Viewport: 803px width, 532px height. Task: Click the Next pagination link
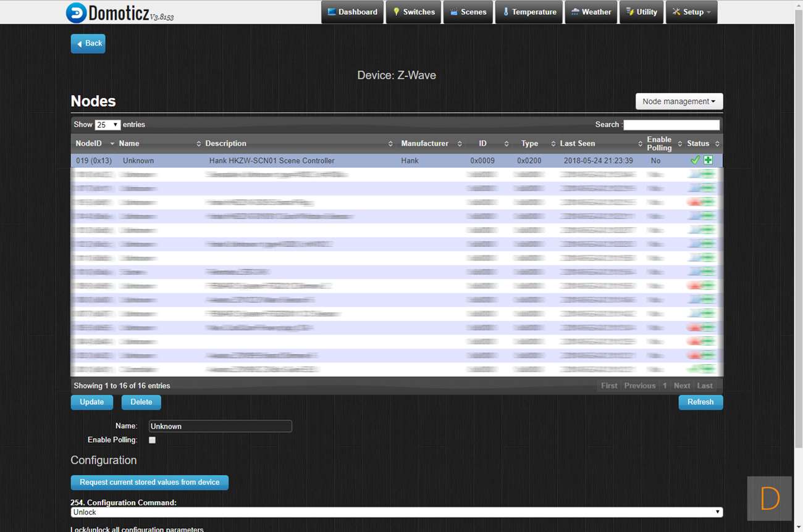point(682,386)
